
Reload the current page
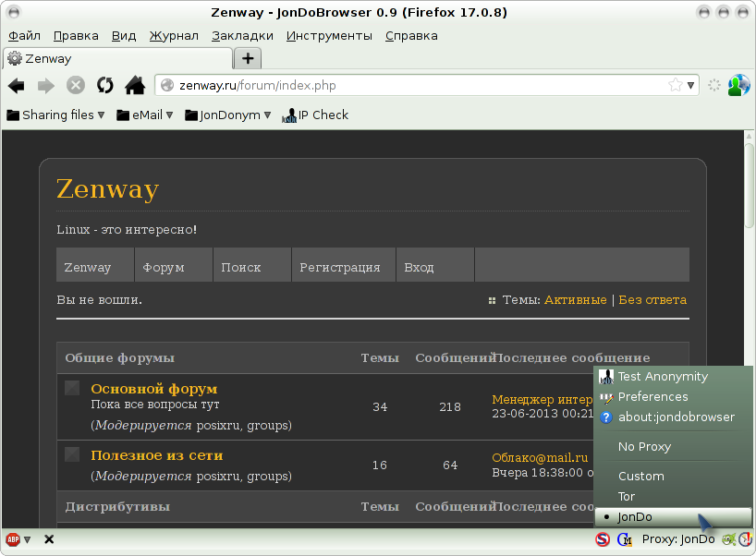(x=104, y=85)
